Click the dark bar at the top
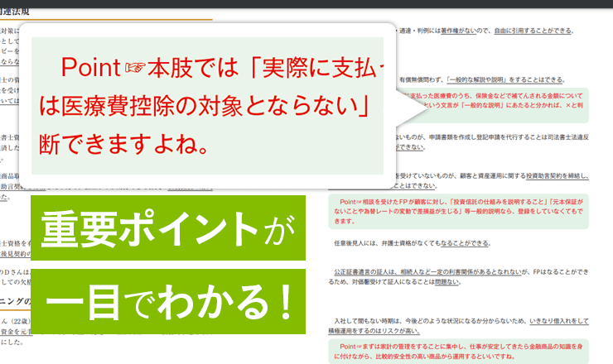Viewport: 613px width, 364px height. click(306, 3)
